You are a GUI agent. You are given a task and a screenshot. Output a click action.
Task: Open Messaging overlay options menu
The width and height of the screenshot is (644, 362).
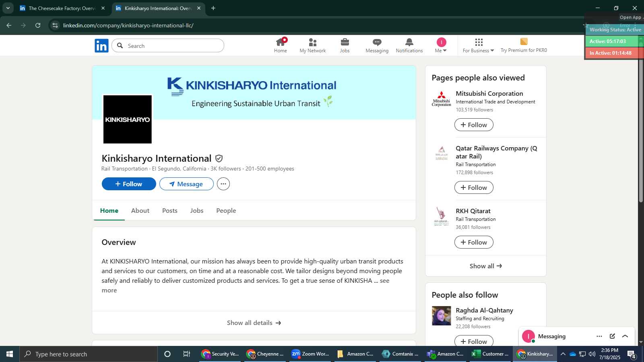(x=599, y=336)
